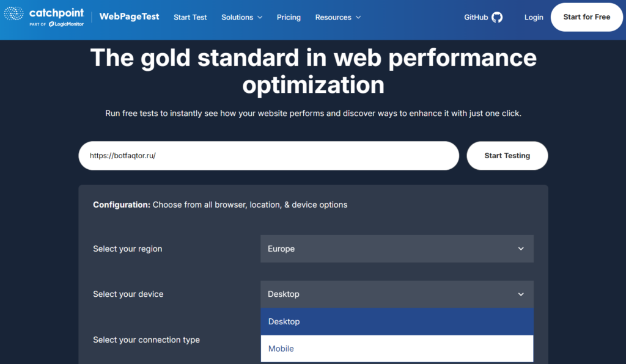The image size is (626, 364).
Task: Choose the Mobile option in device list
Action: click(x=397, y=349)
